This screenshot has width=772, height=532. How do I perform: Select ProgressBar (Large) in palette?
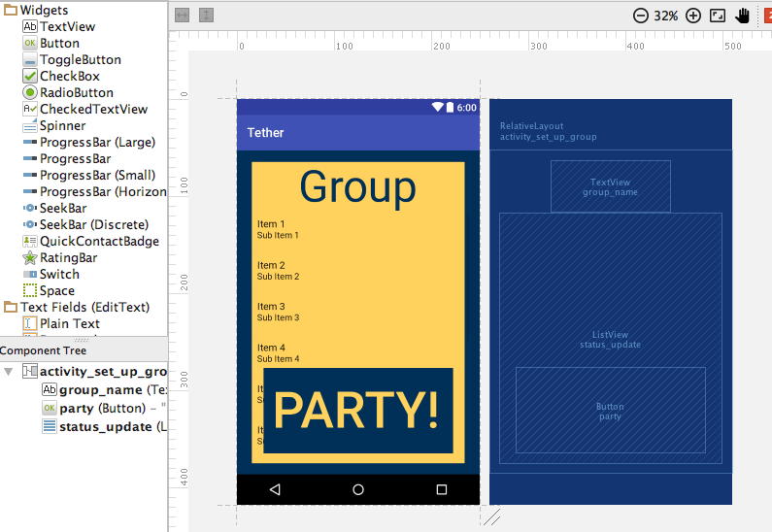click(89, 143)
